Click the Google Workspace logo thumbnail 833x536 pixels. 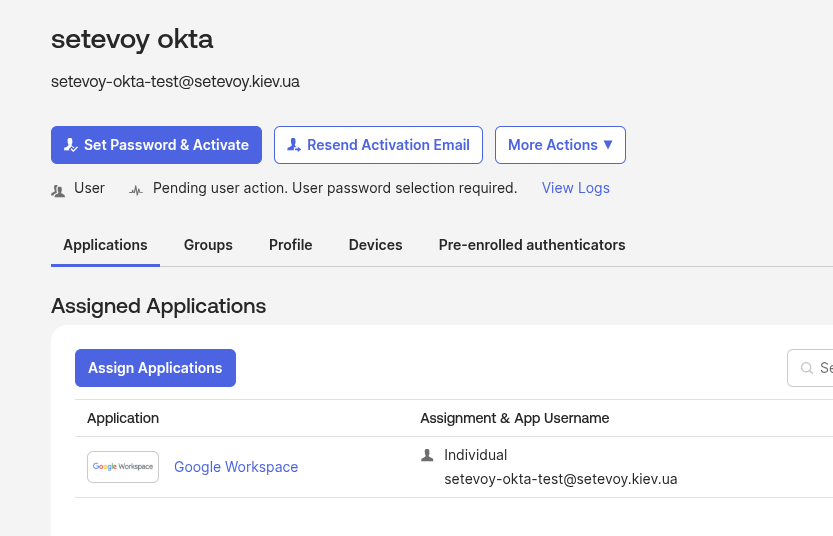(x=123, y=467)
